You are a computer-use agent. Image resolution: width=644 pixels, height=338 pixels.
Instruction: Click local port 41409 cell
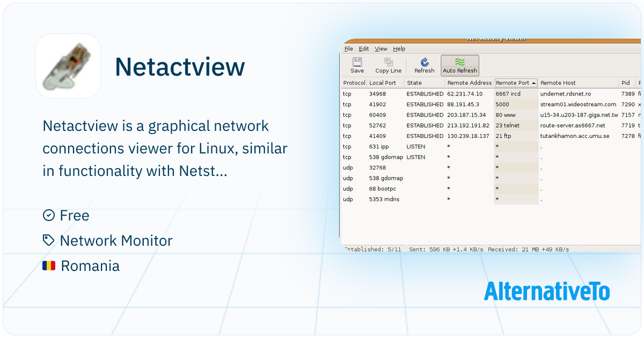coord(377,136)
